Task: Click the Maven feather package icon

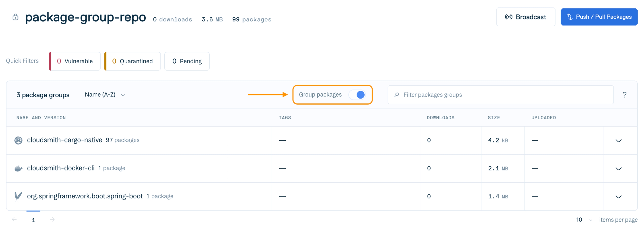Action: point(18,196)
